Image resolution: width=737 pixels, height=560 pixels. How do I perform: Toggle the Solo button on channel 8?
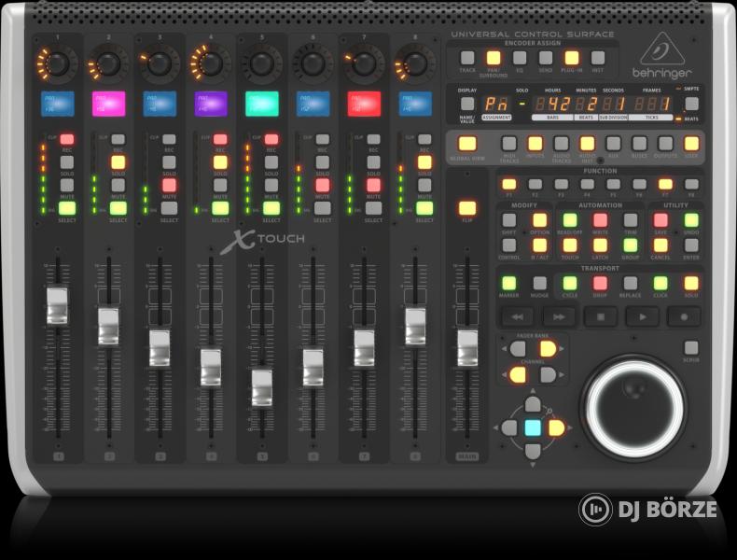point(424,162)
